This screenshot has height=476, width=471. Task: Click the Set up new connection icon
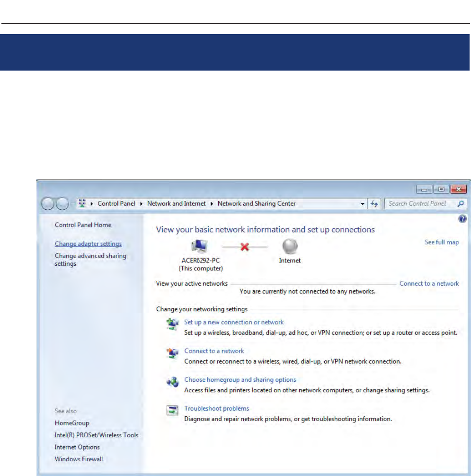pos(172,324)
